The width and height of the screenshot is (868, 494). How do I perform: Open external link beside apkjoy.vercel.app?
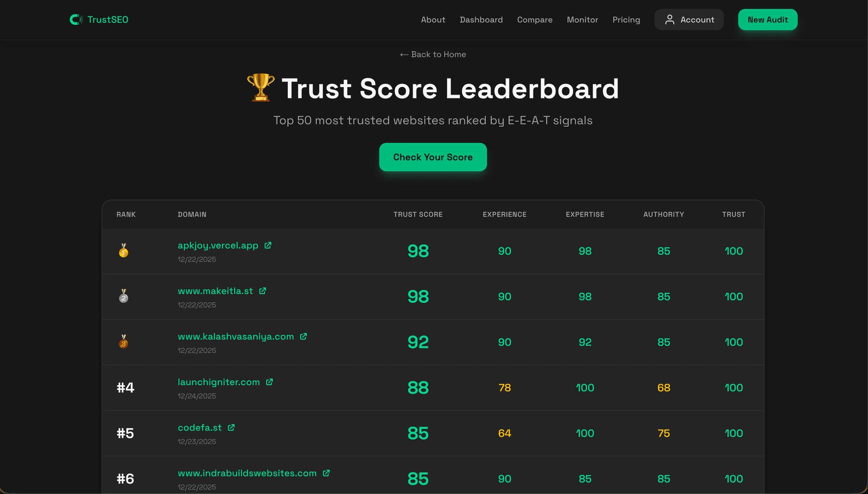tap(267, 245)
